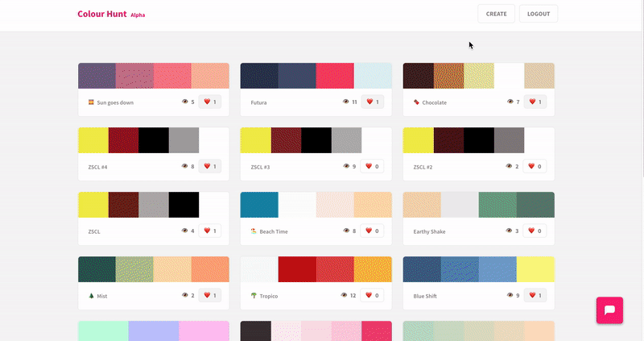Open the chat widget icon
The width and height of the screenshot is (644, 341).
(609, 310)
